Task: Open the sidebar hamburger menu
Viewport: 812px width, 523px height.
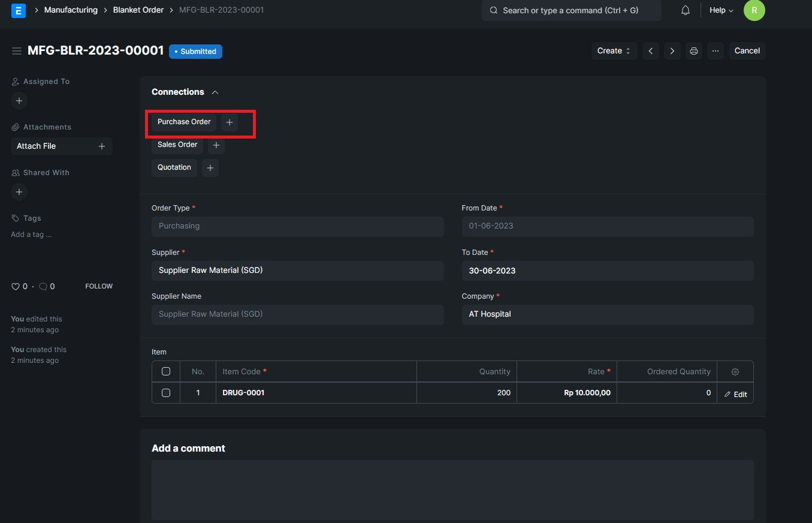Action: coord(17,50)
